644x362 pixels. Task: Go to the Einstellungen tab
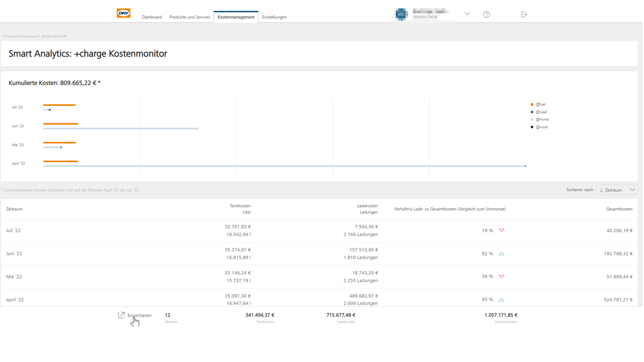click(274, 17)
